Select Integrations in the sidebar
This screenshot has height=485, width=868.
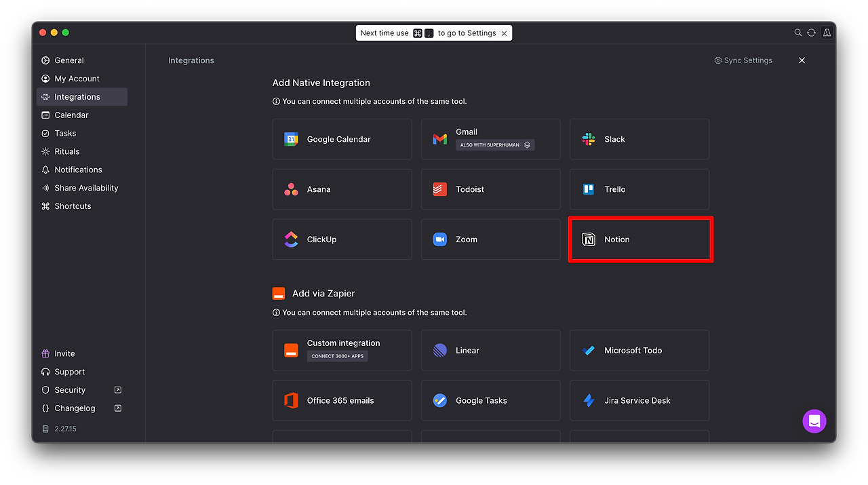coord(81,97)
